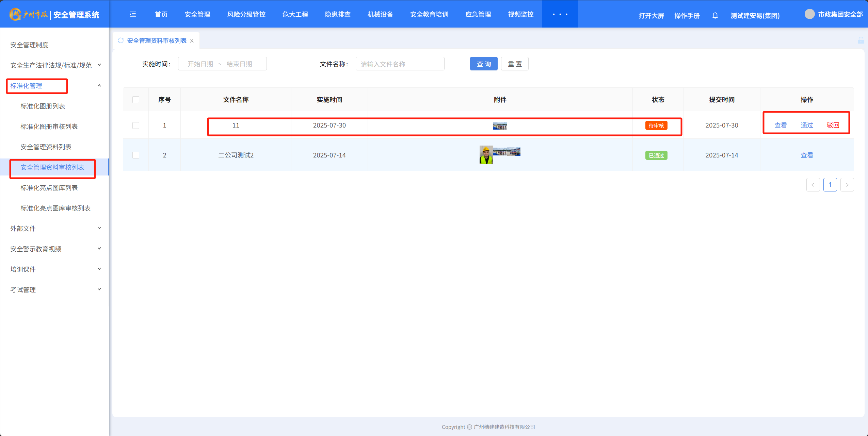This screenshot has height=436, width=868.
Task: Check the checkbox for row 二公司测试2
Action: [x=136, y=155]
